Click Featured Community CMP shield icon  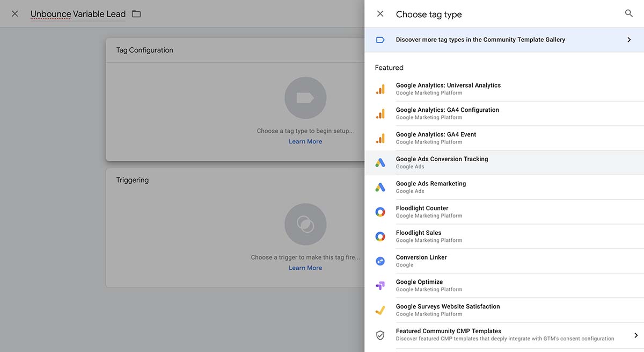click(x=380, y=335)
